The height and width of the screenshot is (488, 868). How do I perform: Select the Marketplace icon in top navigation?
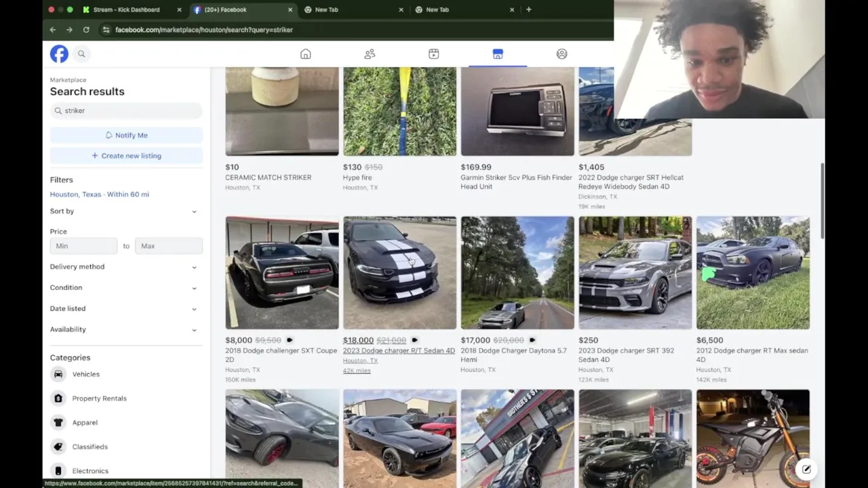click(x=498, y=54)
